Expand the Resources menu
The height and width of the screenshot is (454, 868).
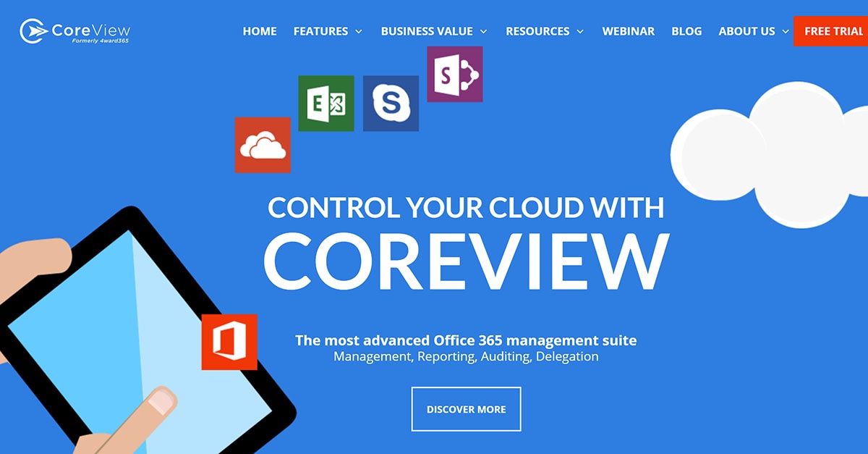click(544, 31)
